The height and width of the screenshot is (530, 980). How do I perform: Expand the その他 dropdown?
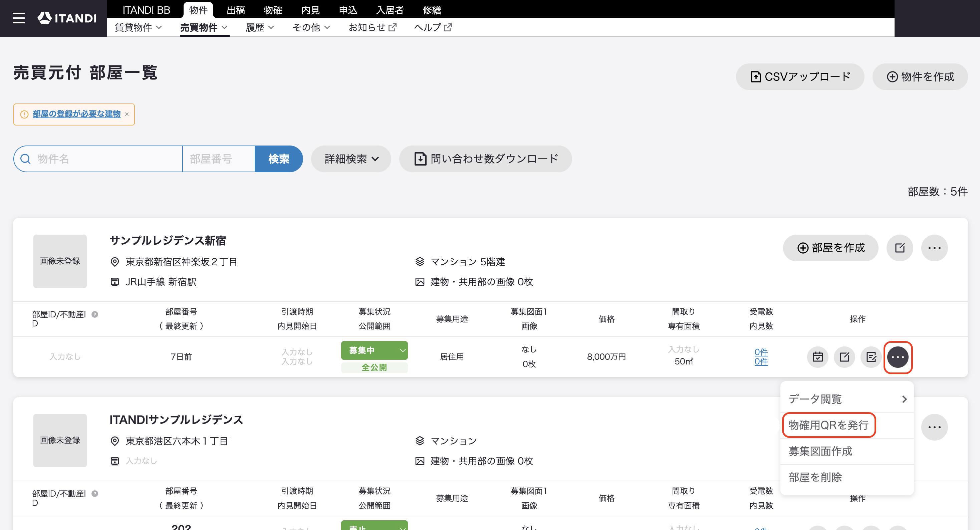pos(311,27)
